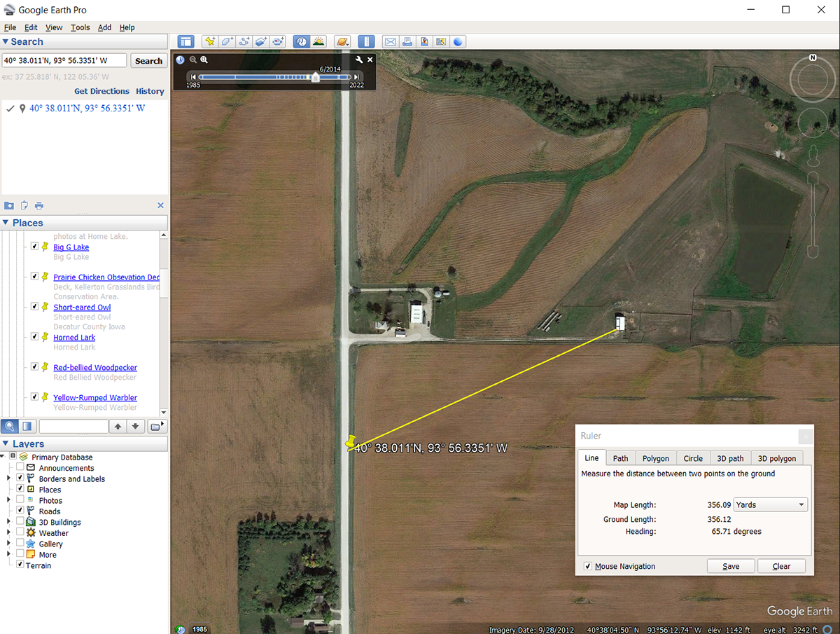Collapse the Search panel
This screenshot has width=840, height=634.
click(6, 42)
